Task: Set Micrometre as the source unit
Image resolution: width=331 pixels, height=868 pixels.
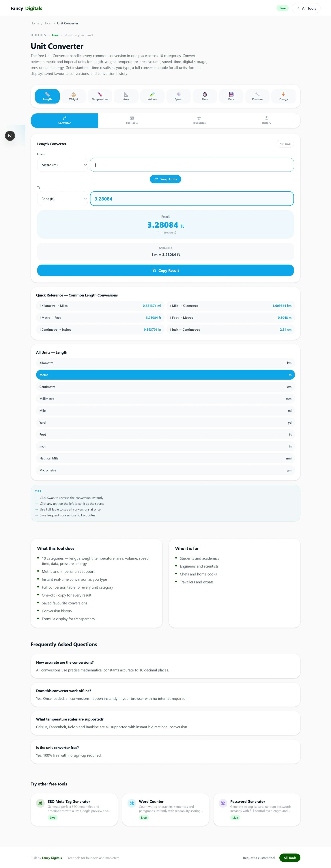Action: pyautogui.click(x=165, y=470)
